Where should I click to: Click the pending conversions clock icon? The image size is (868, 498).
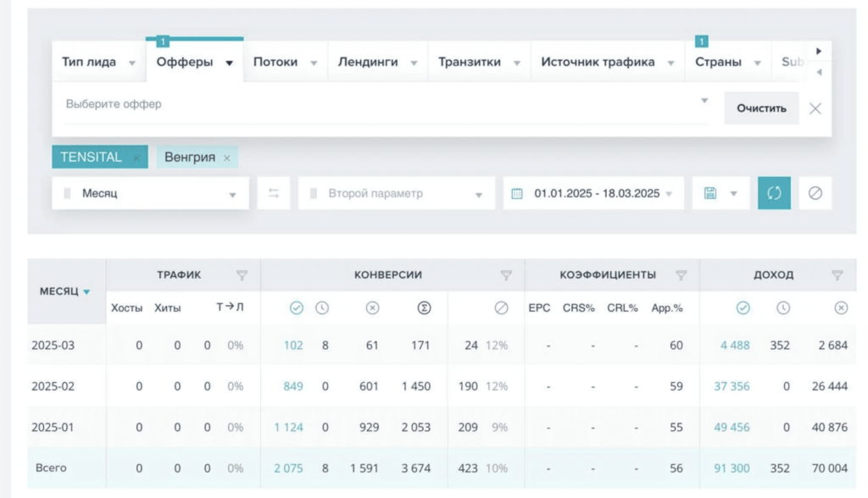click(322, 307)
